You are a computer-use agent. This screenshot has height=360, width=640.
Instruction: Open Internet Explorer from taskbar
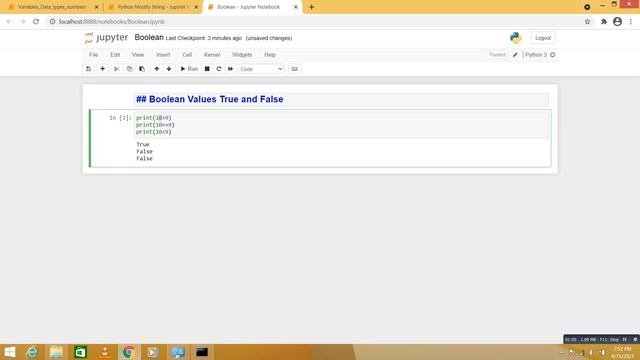[32, 352]
